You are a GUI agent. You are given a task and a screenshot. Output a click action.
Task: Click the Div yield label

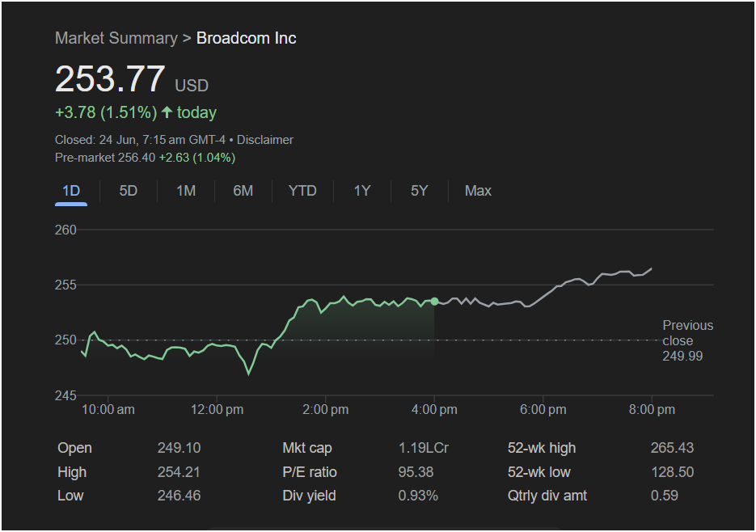309,496
